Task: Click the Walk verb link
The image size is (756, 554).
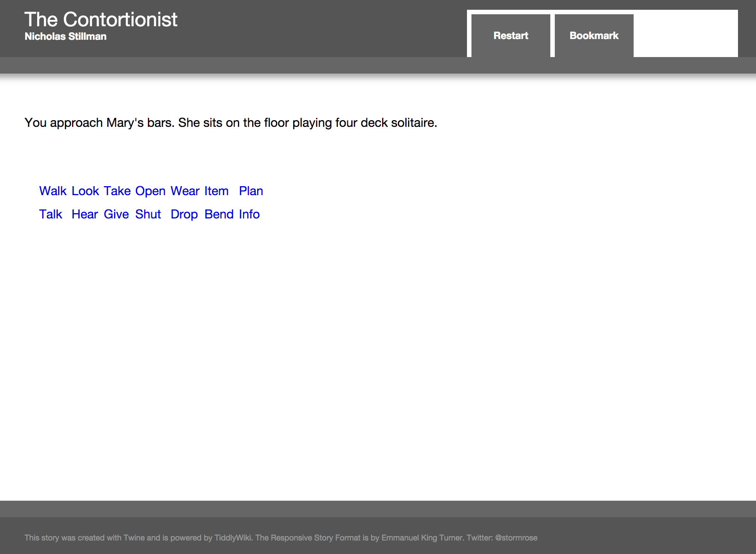Action: (53, 191)
